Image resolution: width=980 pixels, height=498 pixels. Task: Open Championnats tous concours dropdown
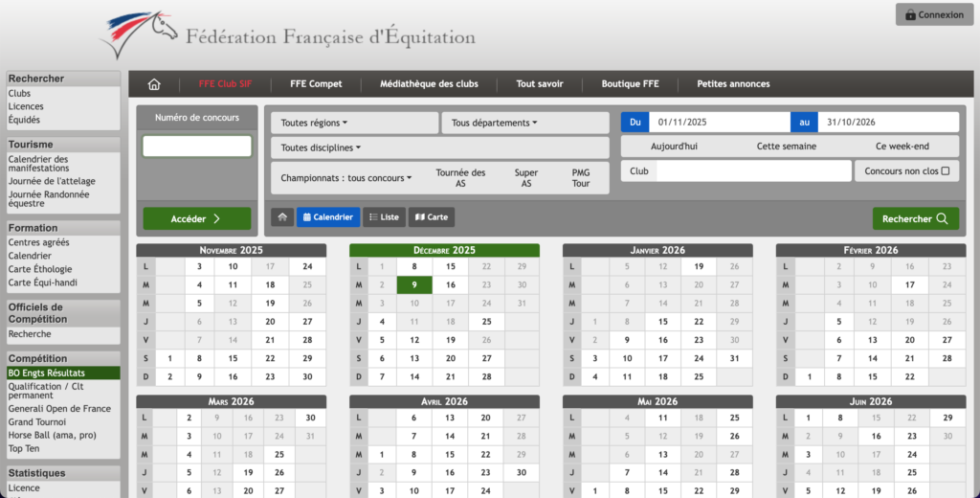[345, 178]
